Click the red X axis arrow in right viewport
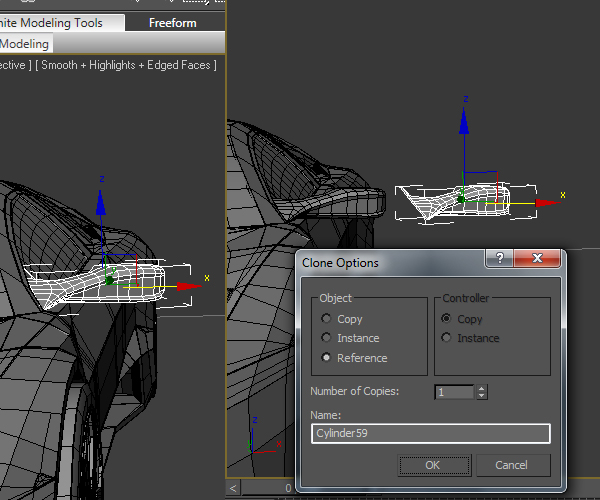 (x=548, y=203)
